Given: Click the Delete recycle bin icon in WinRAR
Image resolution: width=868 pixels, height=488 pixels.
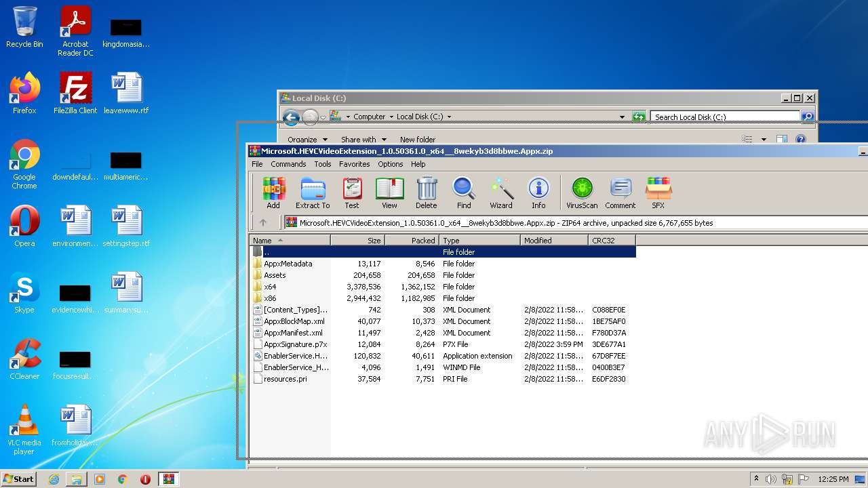Looking at the screenshot, I should (427, 193).
